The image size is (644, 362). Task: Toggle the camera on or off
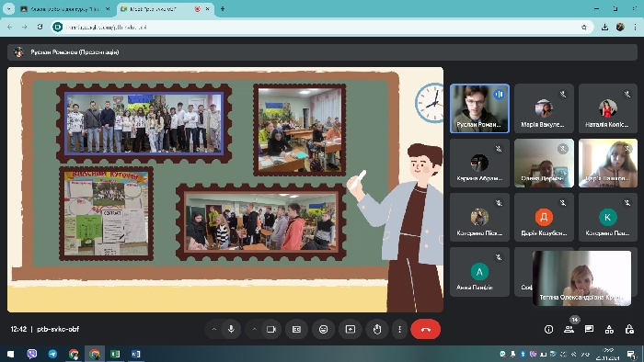pyautogui.click(x=271, y=329)
